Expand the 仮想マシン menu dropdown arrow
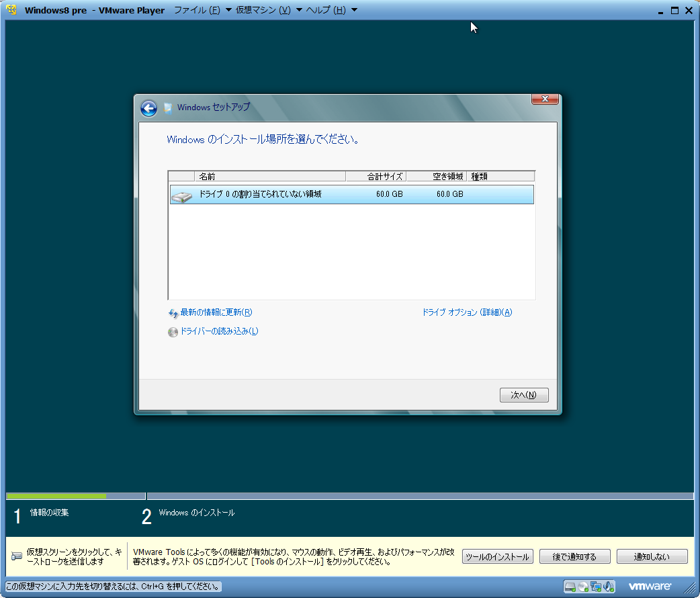Screen dimensions: 700x598 click(299, 10)
